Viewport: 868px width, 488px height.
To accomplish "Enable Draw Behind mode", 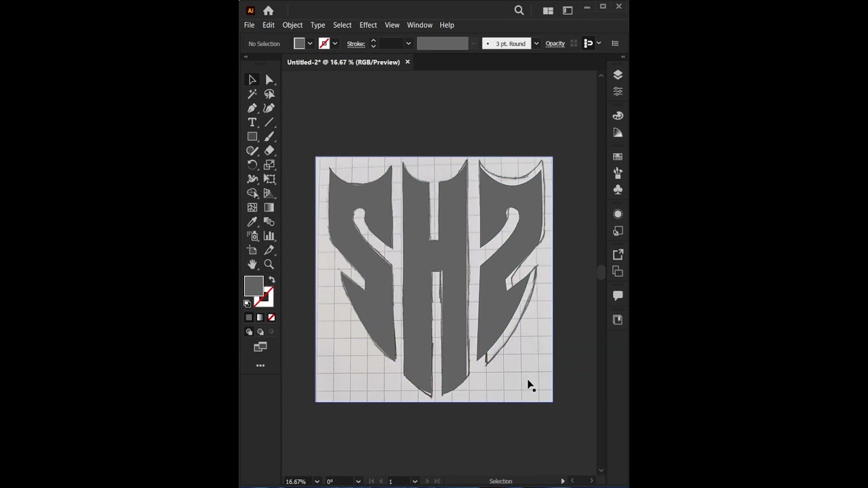I will pyautogui.click(x=260, y=332).
